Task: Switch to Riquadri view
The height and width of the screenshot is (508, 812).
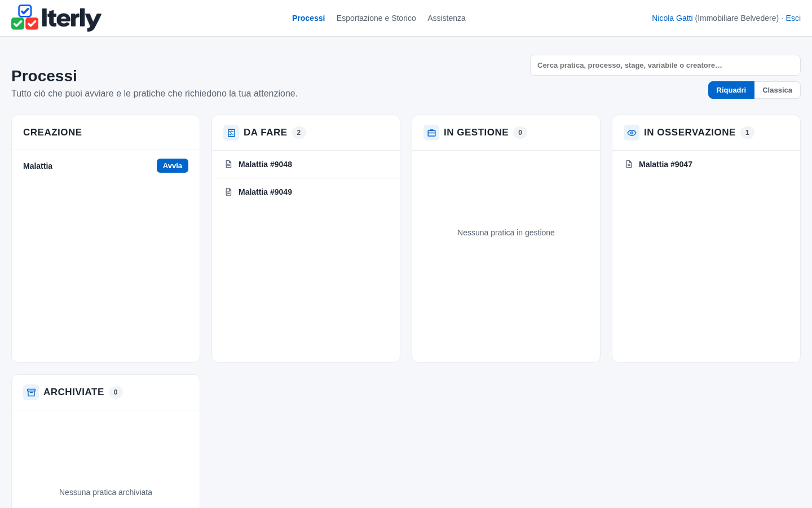Action: (x=731, y=90)
